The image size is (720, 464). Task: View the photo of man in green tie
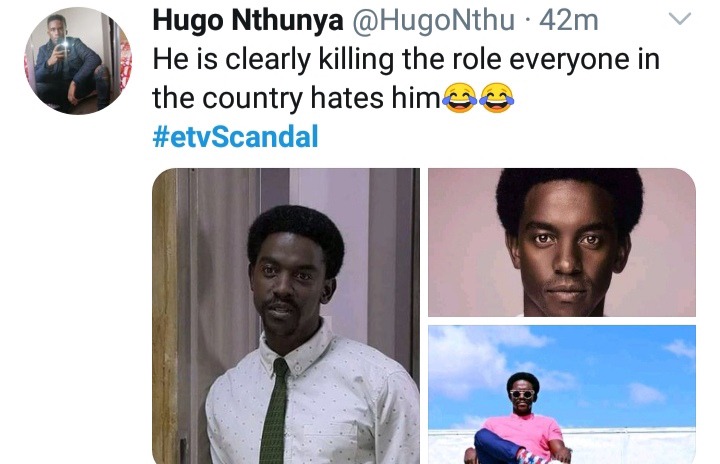tap(286, 316)
